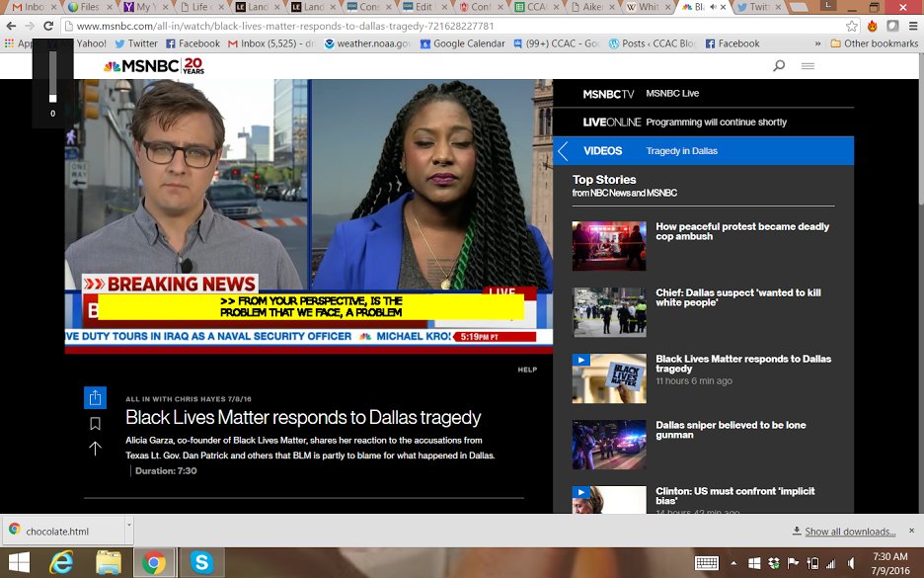Viewport: 924px width, 578px height.
Task: Click the main video player
Action: [x=309, y=216]
